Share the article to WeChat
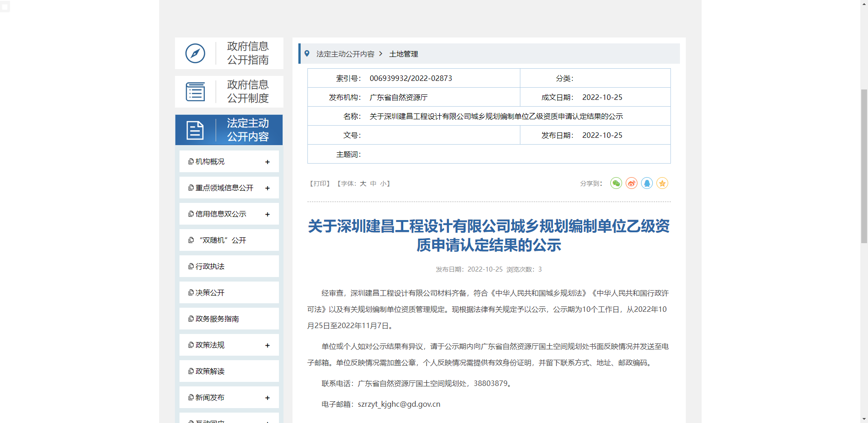Image resolution: width=868 pixels, height=423 pixels. tap(616, 183)
